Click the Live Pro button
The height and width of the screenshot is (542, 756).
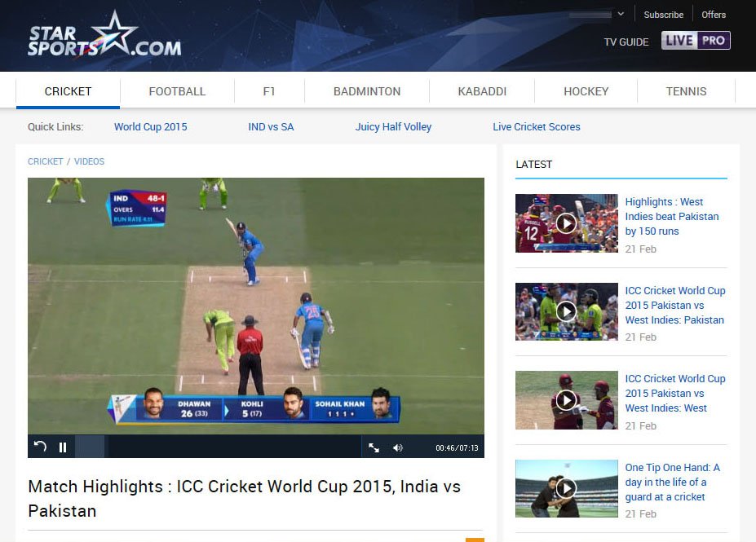pos(696,41)
